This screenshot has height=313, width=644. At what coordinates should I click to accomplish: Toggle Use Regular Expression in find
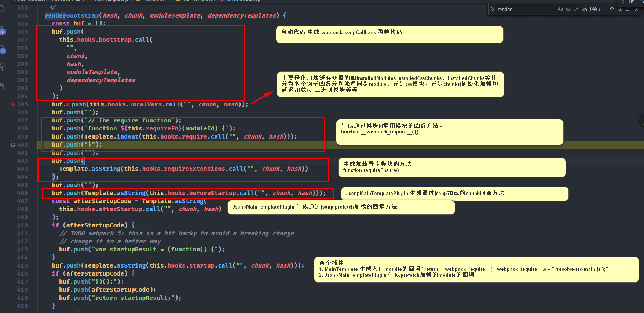coord(576,10)
